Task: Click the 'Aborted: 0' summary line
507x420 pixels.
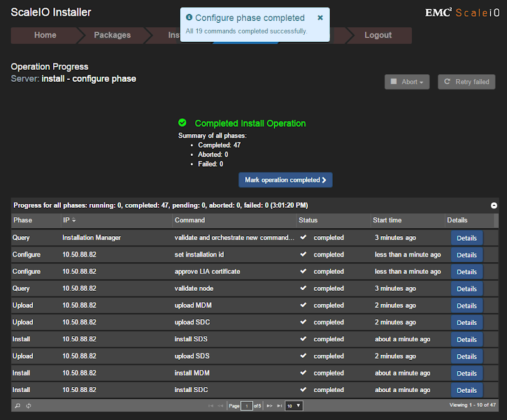Action: tap(213, 155)
